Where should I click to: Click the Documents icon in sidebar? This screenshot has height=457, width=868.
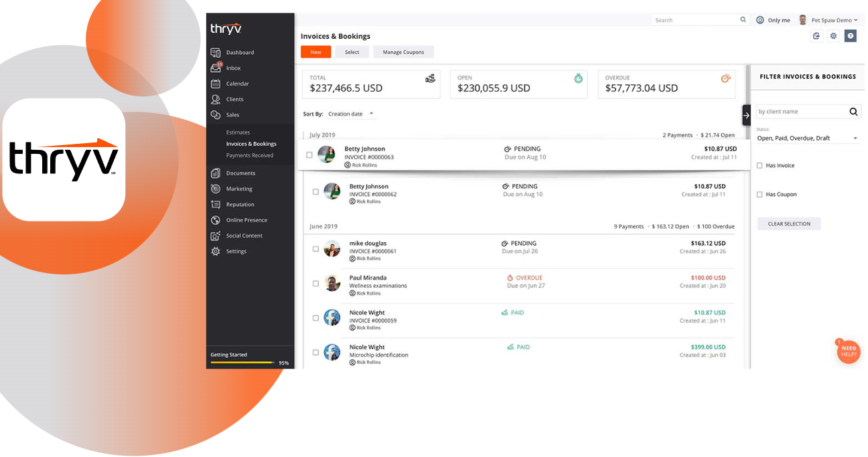[x=216, y=173]
